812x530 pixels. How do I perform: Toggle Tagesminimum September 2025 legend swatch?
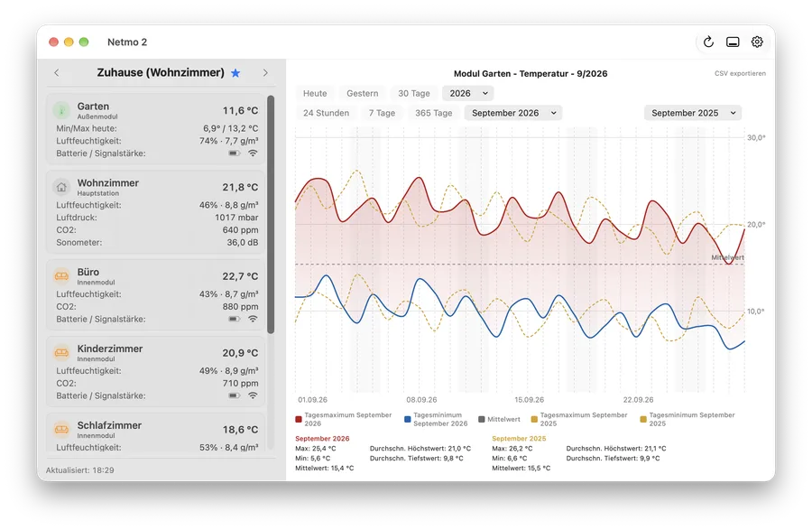(643, 419)
